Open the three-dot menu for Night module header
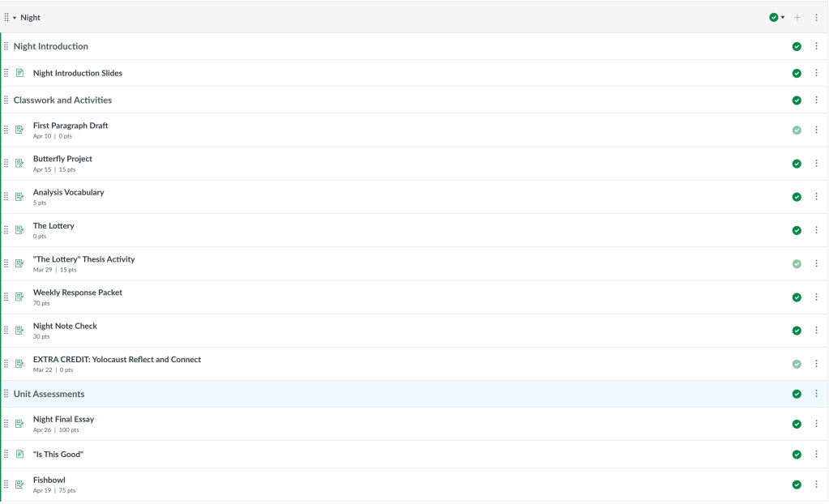This screenshot has width=829, height=504. point(816,17)
